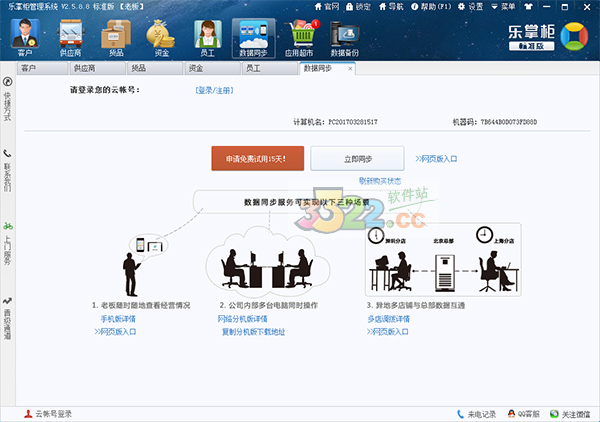Go to 官网 official website

(x=327, y=7)
